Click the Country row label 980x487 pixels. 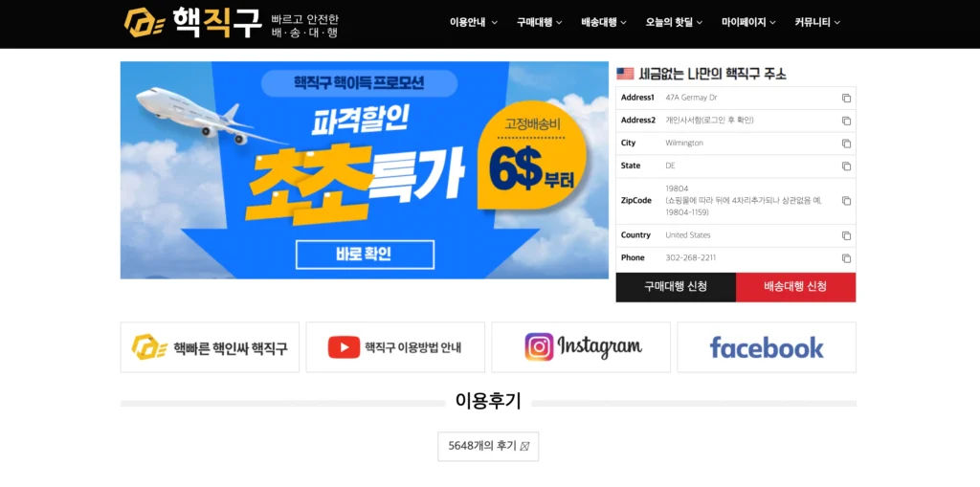[635, 235]
